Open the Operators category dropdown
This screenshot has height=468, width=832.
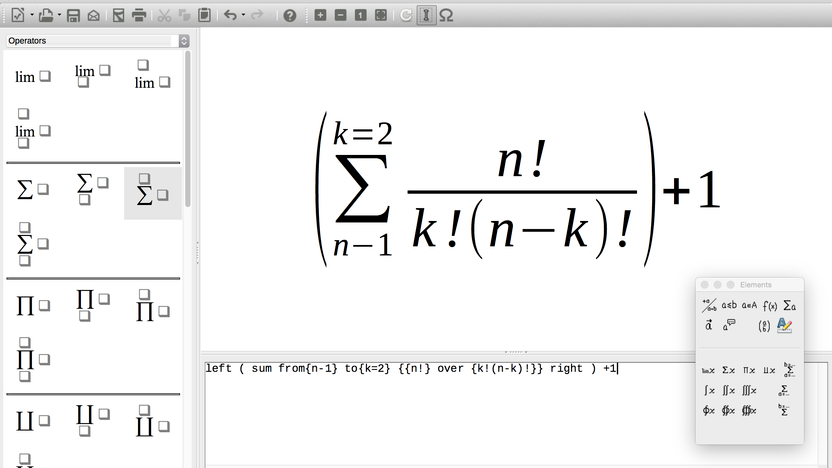[97, 41]
